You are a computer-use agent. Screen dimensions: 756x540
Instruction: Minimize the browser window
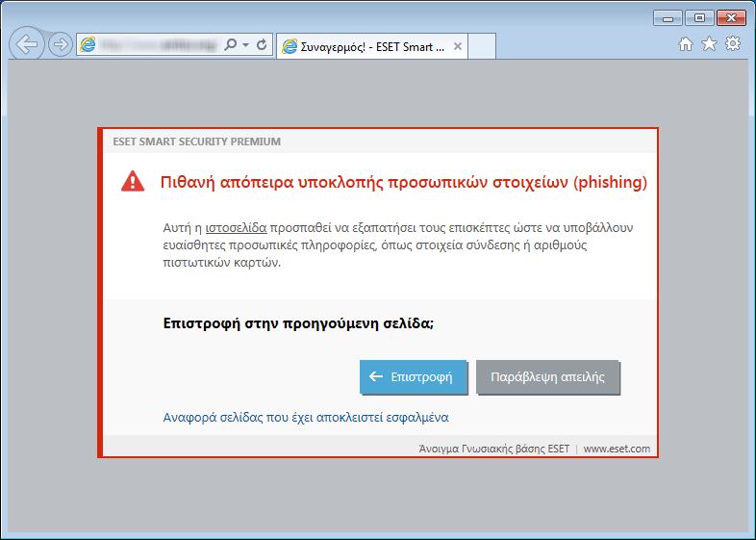tap(668, 18)
